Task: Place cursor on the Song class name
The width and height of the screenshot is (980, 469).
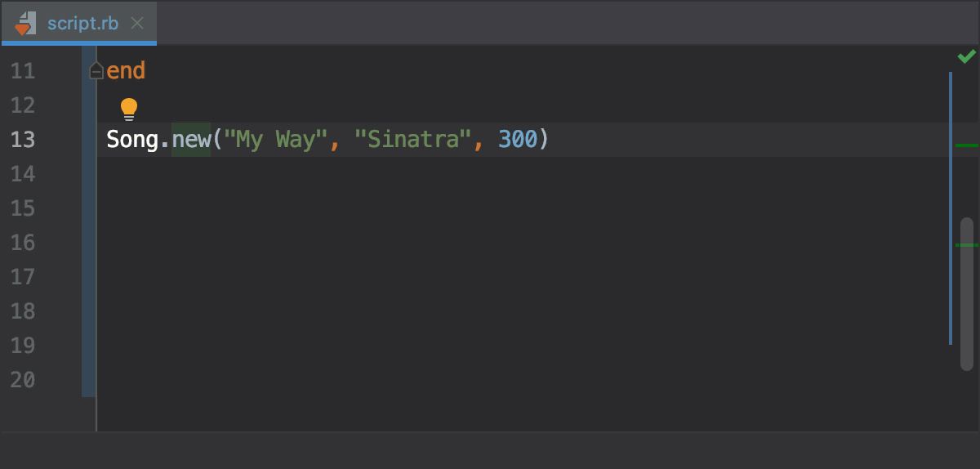Action: [132, 140]
